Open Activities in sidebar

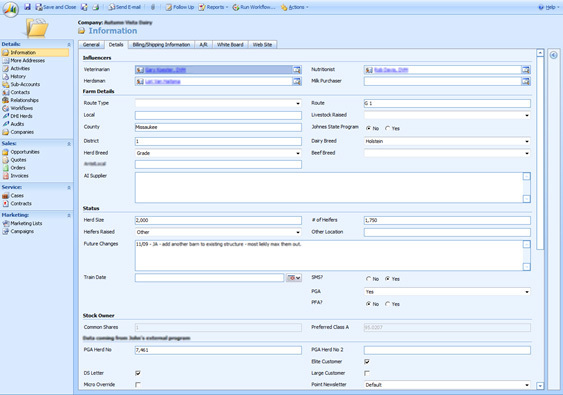coord(16,68)
